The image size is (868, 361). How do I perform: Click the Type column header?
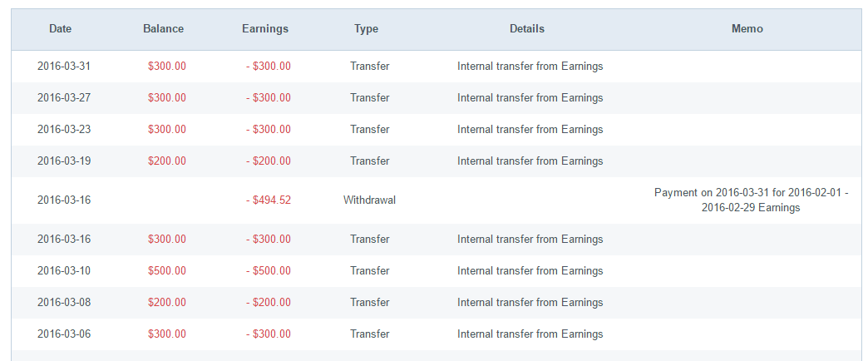(x=367, y=29)
